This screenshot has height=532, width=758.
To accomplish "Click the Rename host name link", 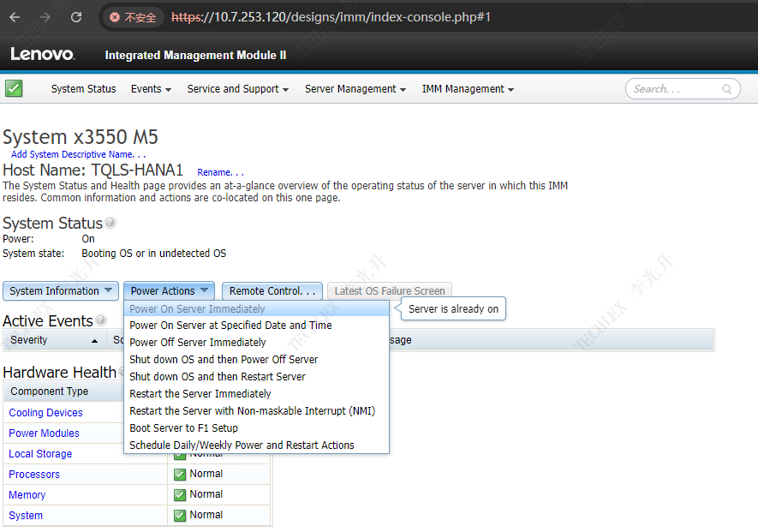I will click(220, 172).
